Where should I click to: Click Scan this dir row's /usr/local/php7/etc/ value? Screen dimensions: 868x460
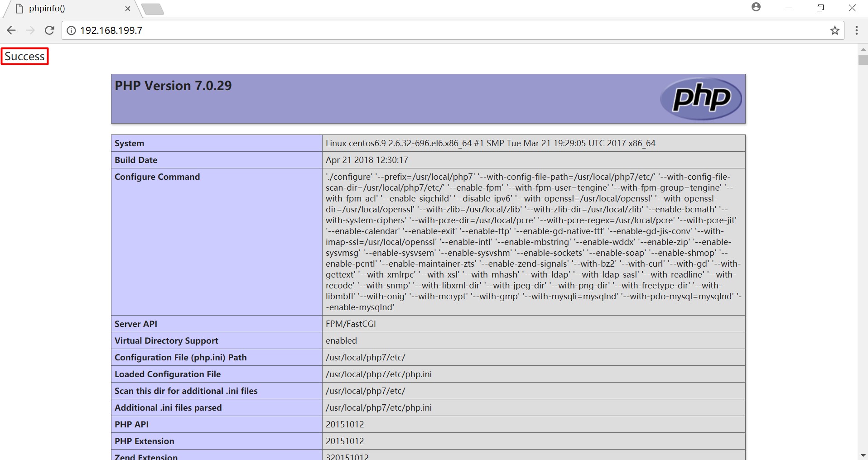(366, 391)
